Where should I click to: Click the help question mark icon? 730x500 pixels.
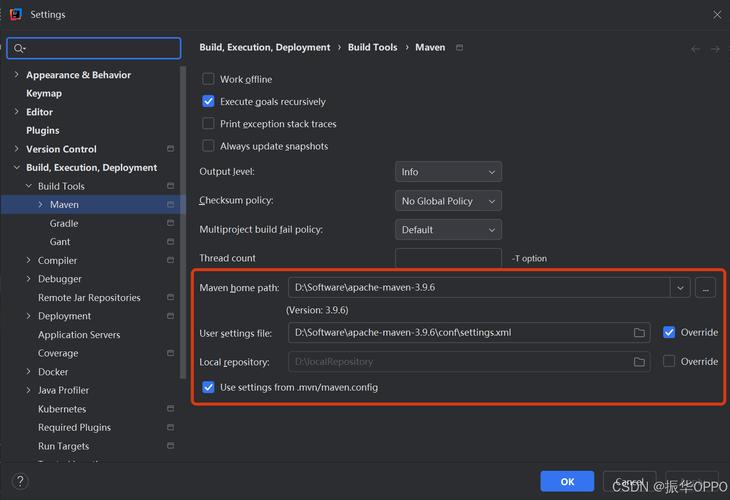point(19,482)
